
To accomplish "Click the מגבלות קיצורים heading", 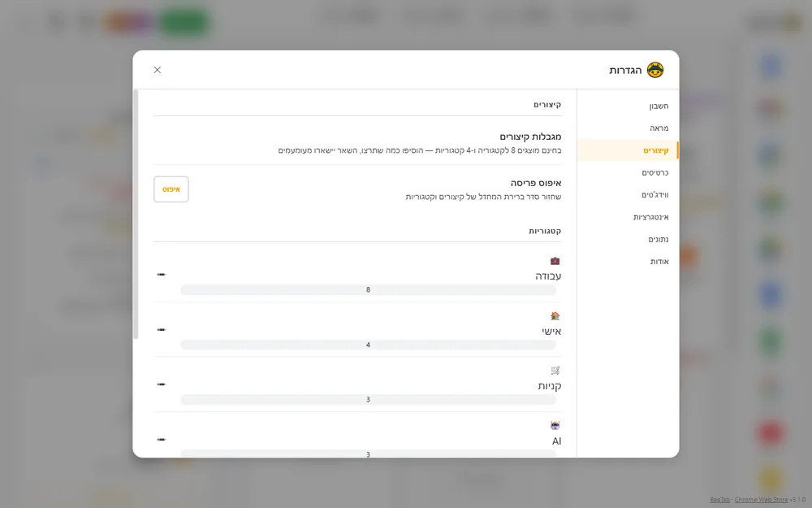I will [x=530, y=137].
